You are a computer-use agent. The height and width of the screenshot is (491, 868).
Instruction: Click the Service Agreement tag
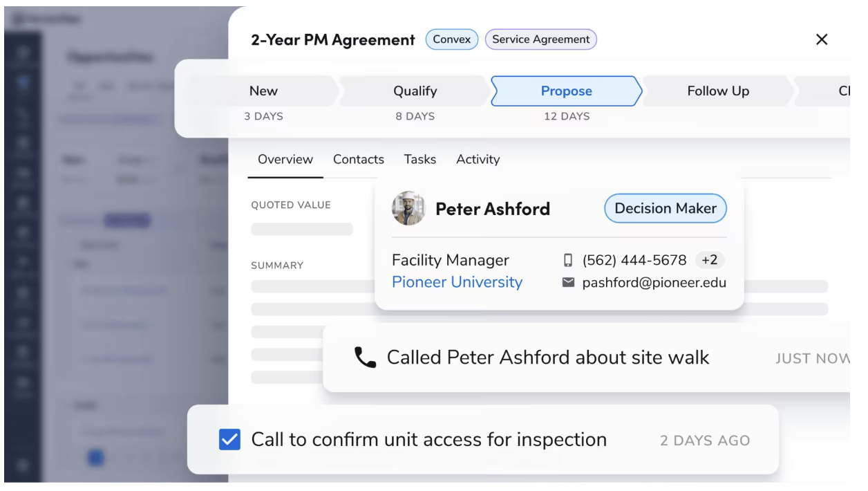coord(541,39)
